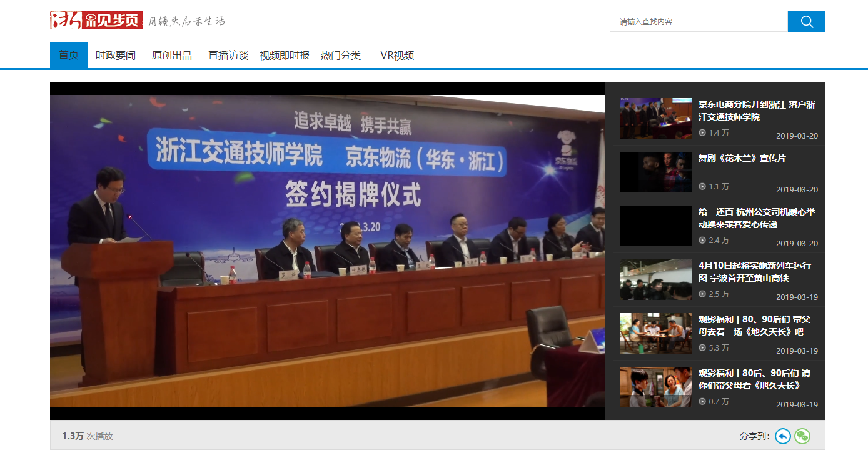Play the main signing ceremony video
This screenshot has height=463, width=868.
(328, 251)
